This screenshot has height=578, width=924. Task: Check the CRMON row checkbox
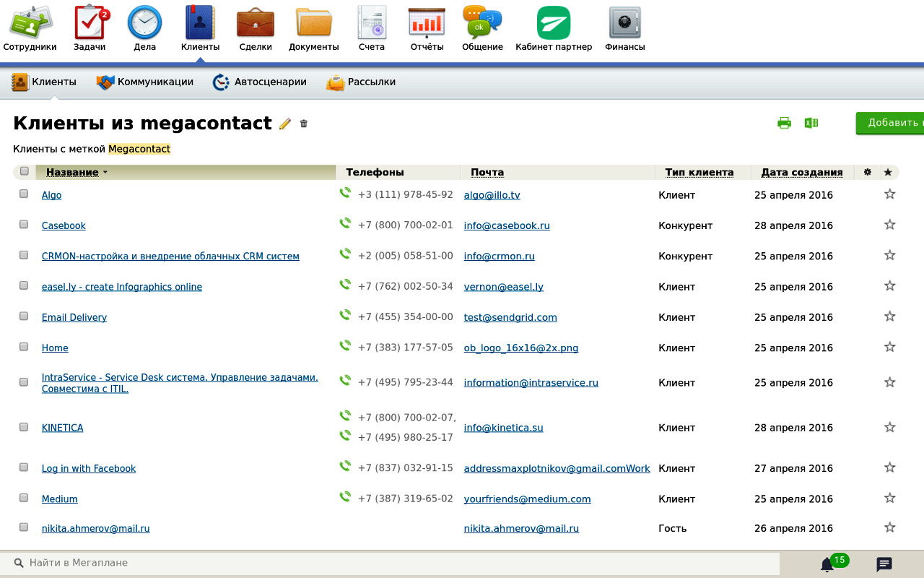click(24, 255)
